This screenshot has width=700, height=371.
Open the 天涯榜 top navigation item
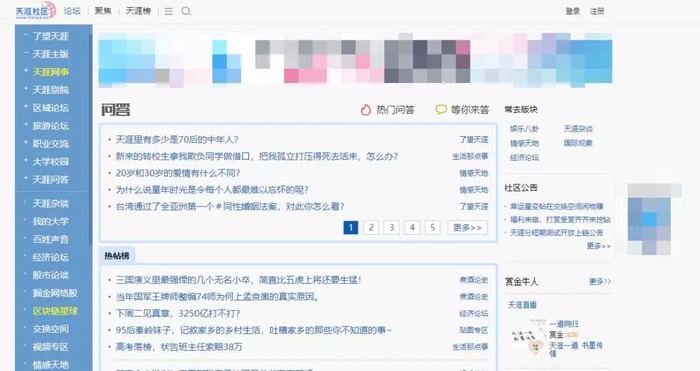pos(138,11)
